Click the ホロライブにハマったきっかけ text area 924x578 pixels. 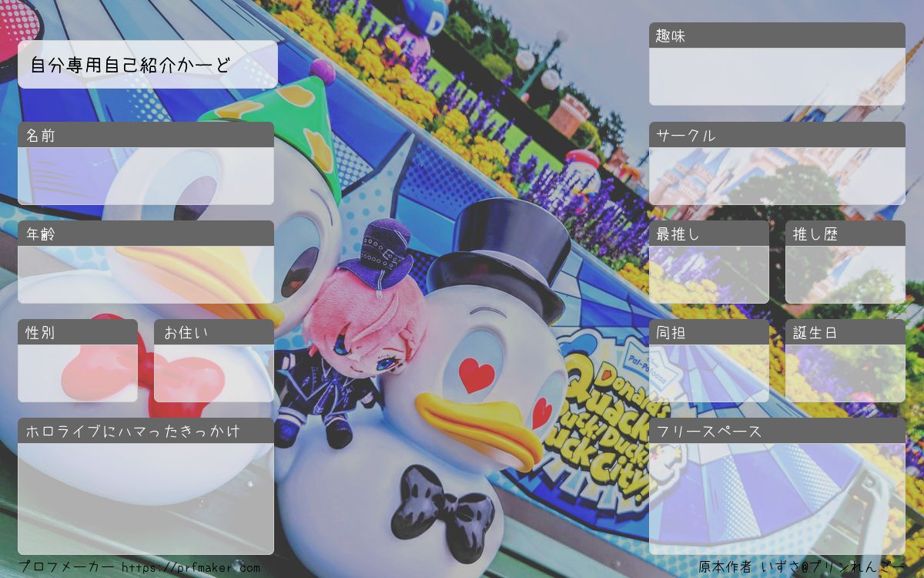146,499
